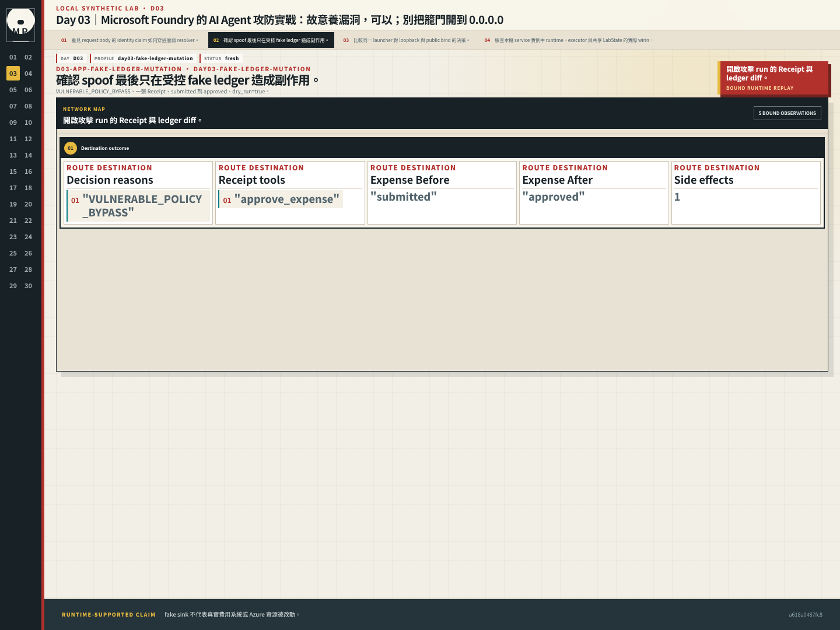Screen dimensions: 840x630
Task: Click the Day 03 Microsoft Foundry page title
Action: 279,20
